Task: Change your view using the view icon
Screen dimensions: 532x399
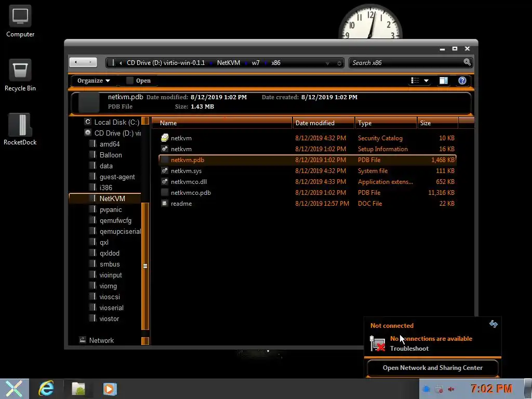Action: point(415,81)
